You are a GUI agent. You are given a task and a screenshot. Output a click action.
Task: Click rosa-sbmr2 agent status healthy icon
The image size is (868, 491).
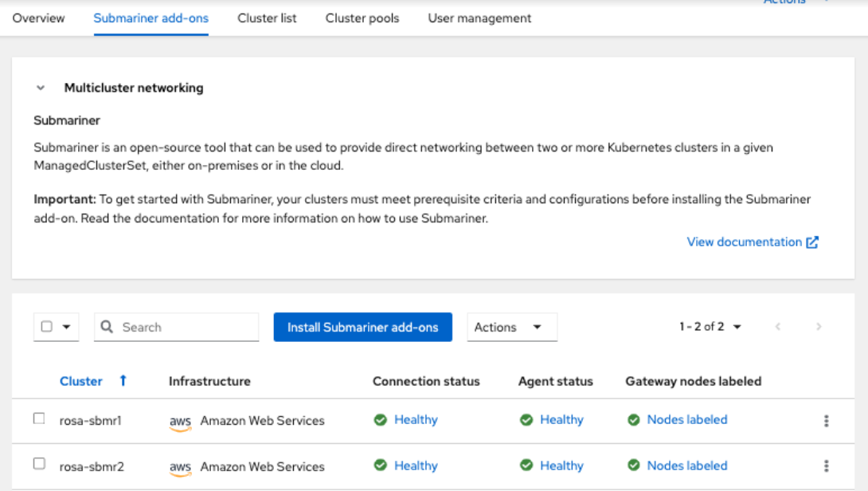tap(526, 465)
